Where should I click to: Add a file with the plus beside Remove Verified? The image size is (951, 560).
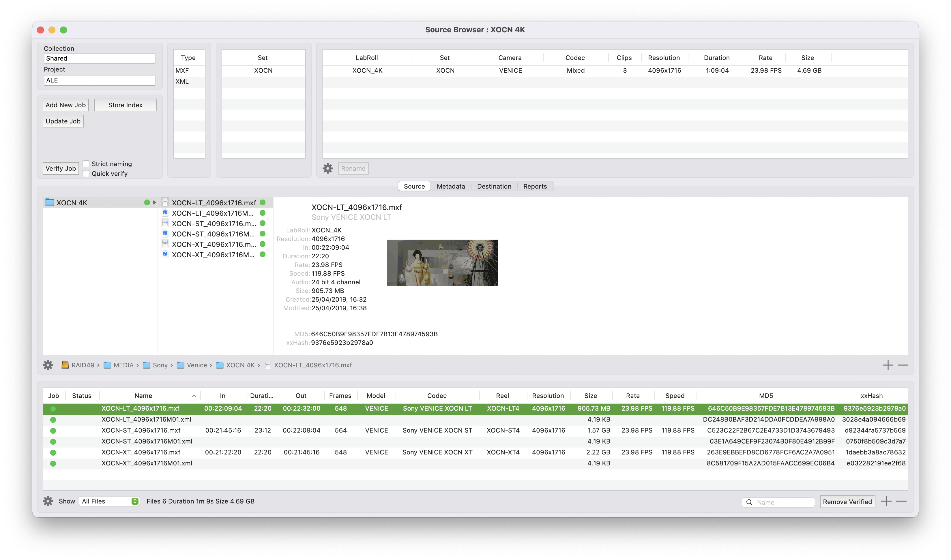click(886, 501)
